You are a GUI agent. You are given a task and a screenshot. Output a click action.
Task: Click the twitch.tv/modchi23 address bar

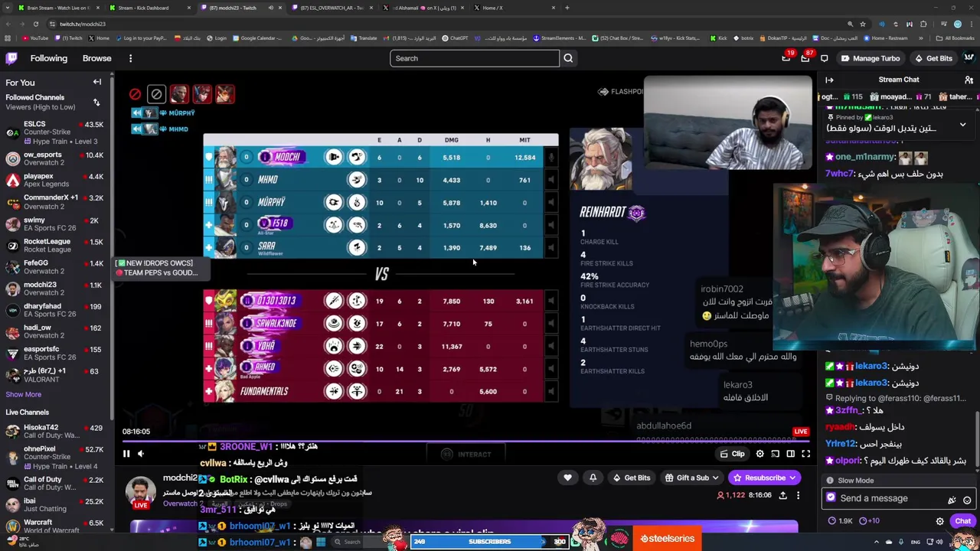pyautogui.click(x=429, y=24)
